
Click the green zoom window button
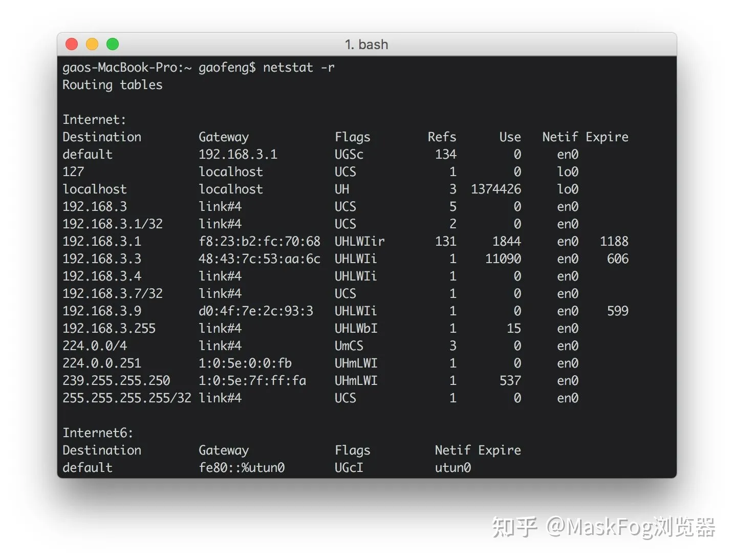click(113, 45)
